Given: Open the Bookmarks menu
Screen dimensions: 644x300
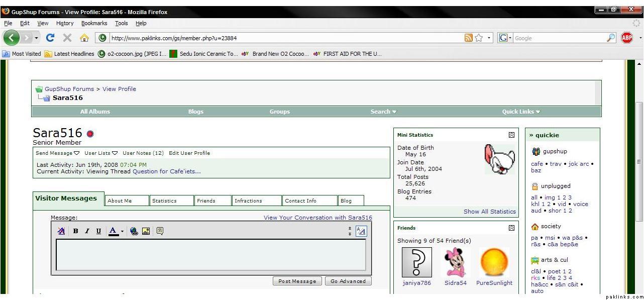Looking at the screenshot, I should [94, 23].
